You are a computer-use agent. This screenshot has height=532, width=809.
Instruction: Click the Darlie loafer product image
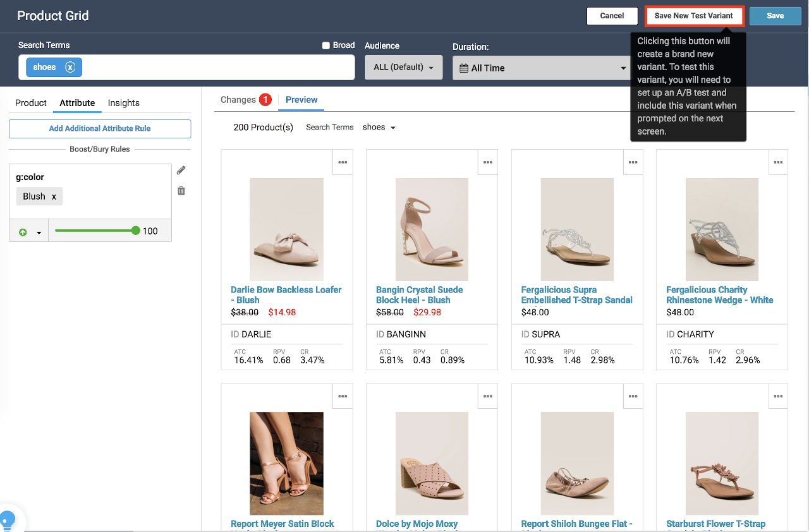(286, 229)
